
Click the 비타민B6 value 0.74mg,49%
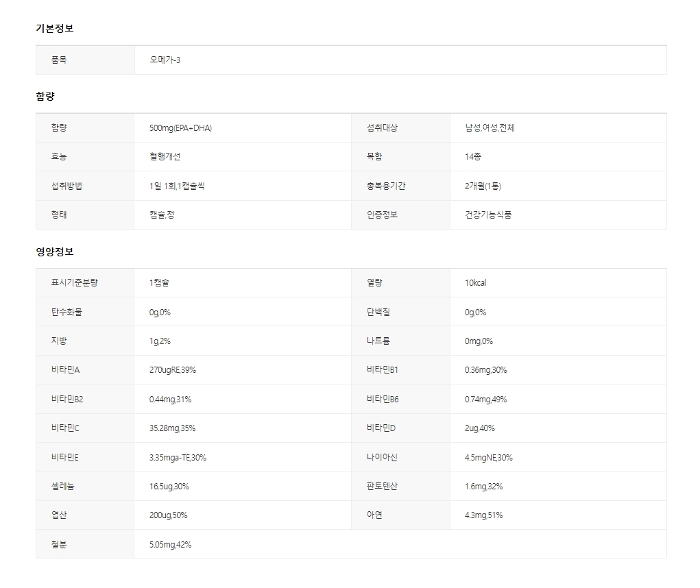point(485,400)
